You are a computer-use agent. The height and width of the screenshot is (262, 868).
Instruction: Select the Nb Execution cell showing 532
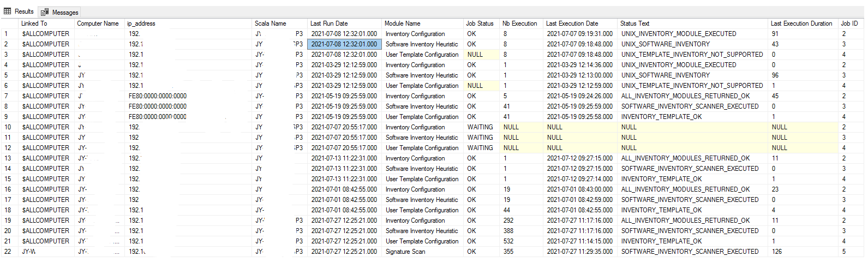tap(508, 241)
